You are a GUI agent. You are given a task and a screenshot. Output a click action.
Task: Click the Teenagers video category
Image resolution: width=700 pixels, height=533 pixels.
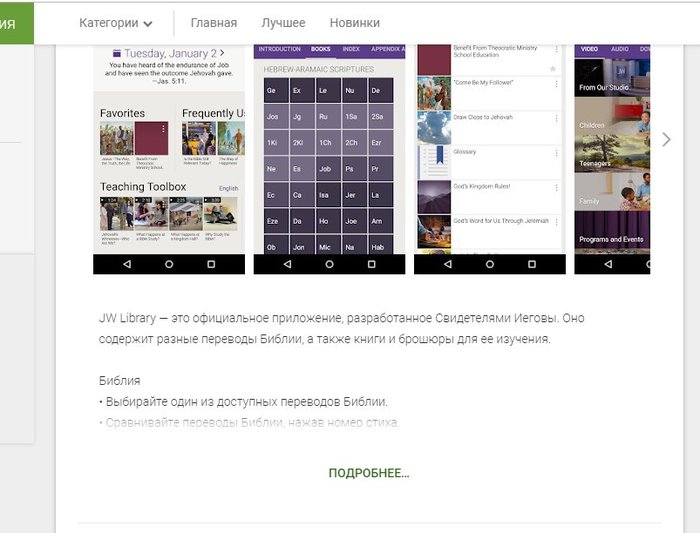tap(612, 154)
